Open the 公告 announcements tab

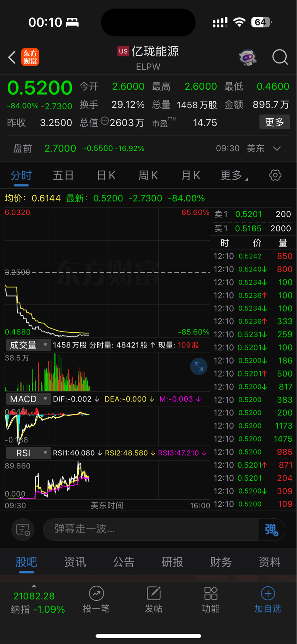(x=124, y=562)
